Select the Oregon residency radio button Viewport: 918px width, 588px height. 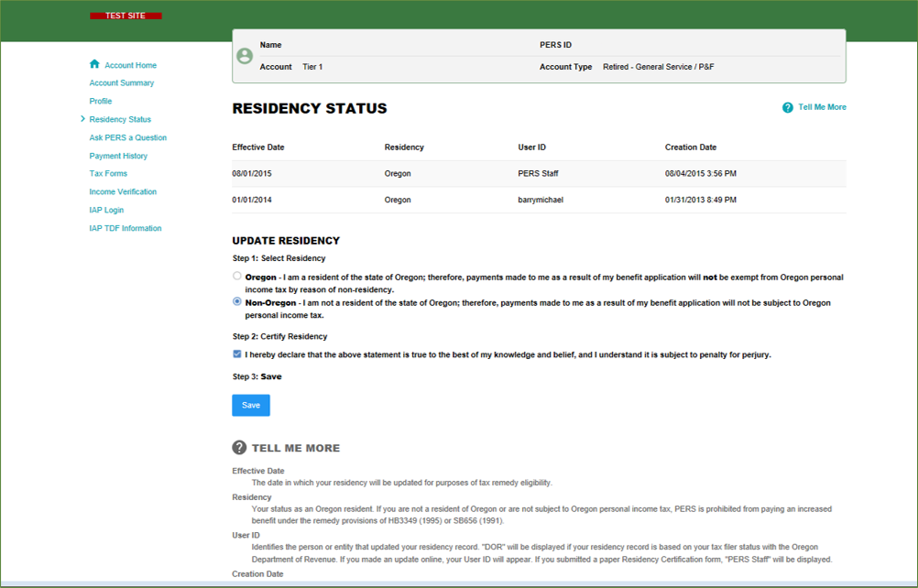pos(236,276)
